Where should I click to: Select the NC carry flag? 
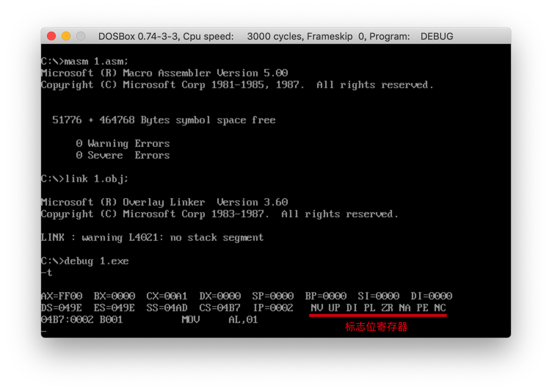(440, 308)
